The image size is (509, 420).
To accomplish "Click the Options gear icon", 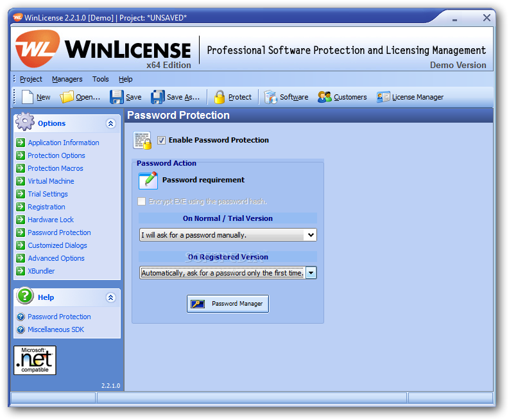I will tap(25, 122).
